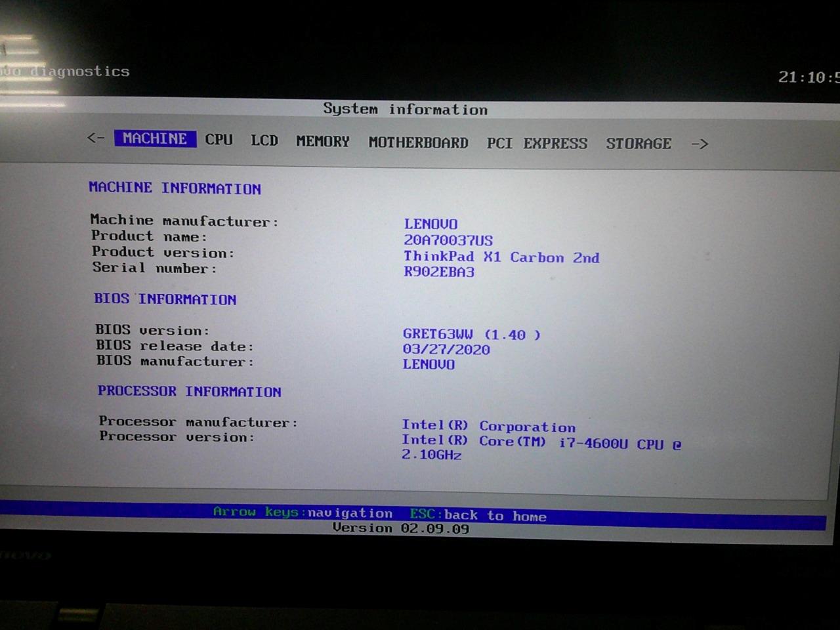Click the Arrow keys navigation hint

(x=303, y=513)
